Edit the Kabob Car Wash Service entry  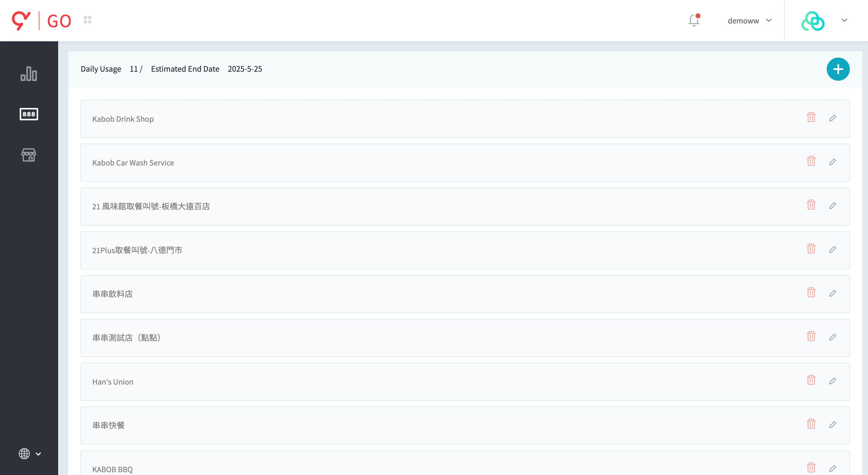click(x=833, y=162)
